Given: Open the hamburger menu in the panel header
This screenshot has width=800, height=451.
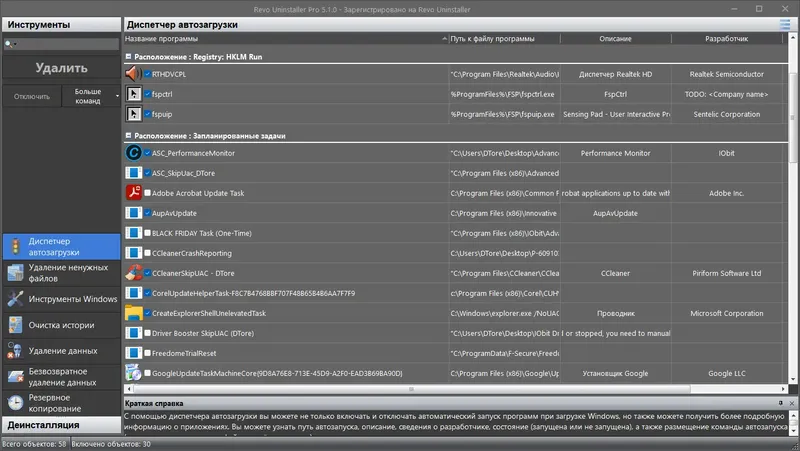Looking at the screenshot, I should [785, 24].
